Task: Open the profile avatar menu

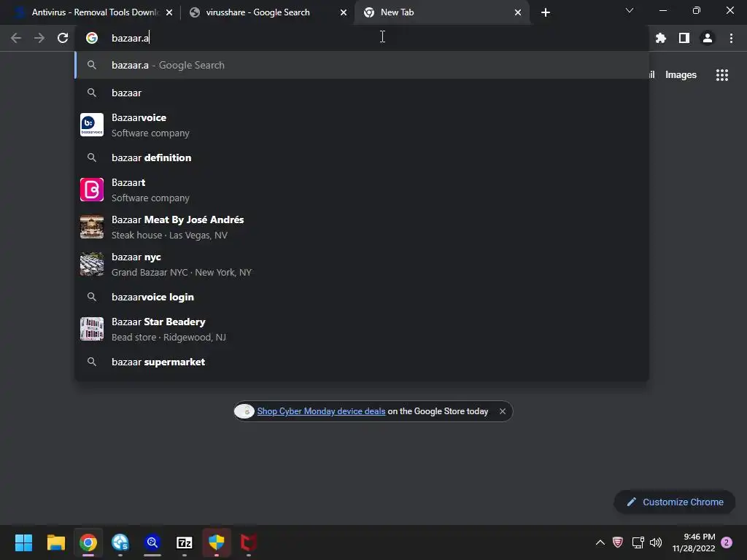Action: [708, 38]
